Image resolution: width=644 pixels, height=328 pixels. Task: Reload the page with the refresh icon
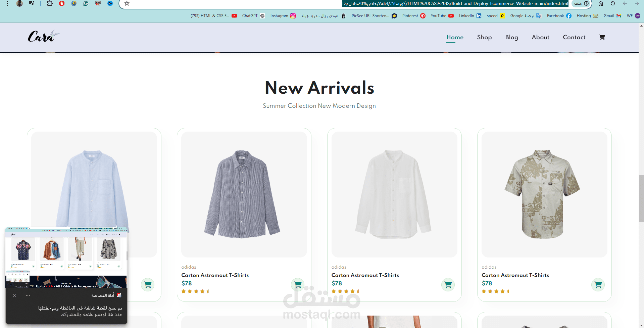[x=613, y=3]
